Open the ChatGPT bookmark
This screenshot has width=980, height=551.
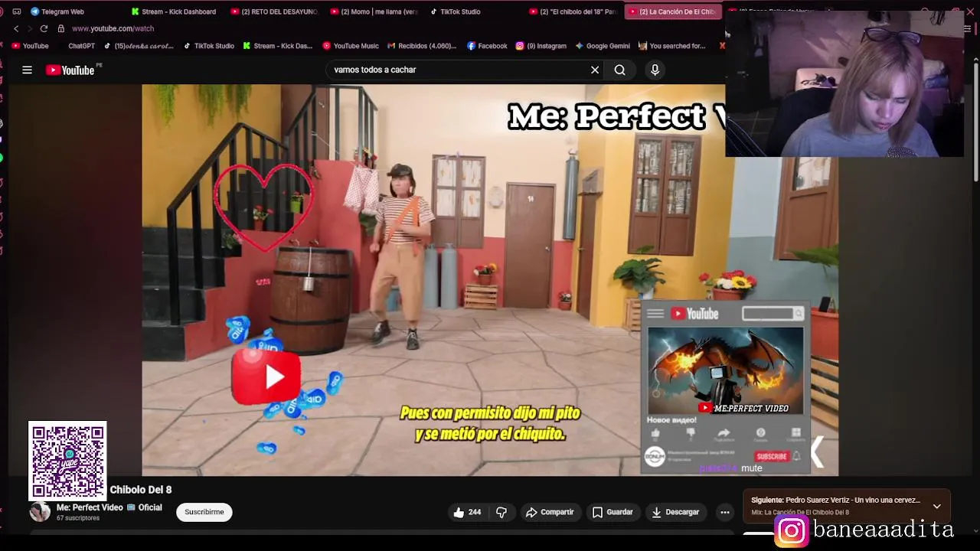pyautogui.click(x=81, y=46)
